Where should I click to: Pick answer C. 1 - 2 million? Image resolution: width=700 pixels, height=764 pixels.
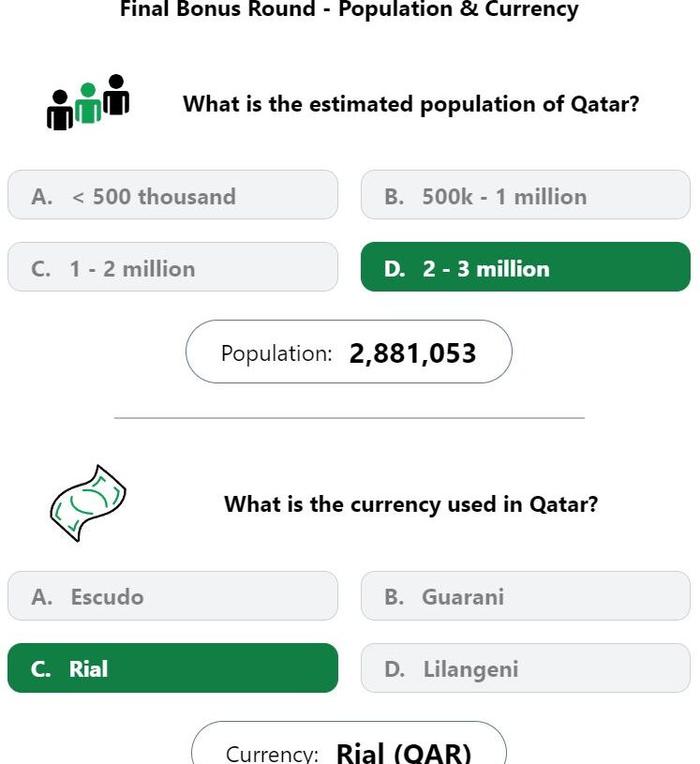tap(173, 267)
